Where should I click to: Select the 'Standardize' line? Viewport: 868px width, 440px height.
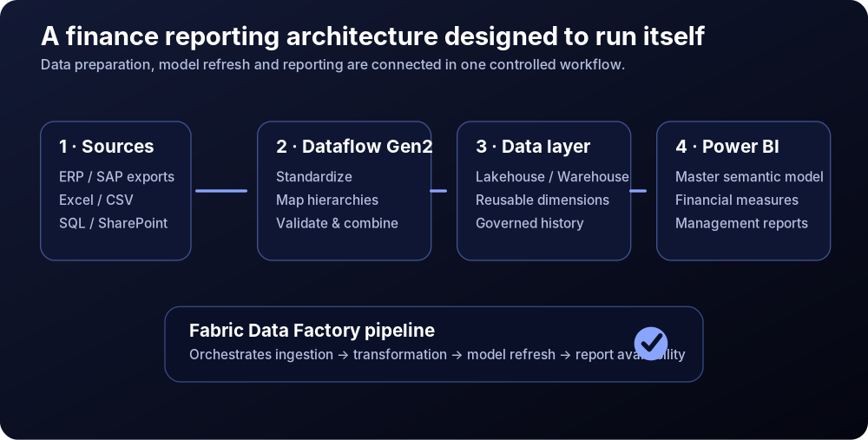314,176
